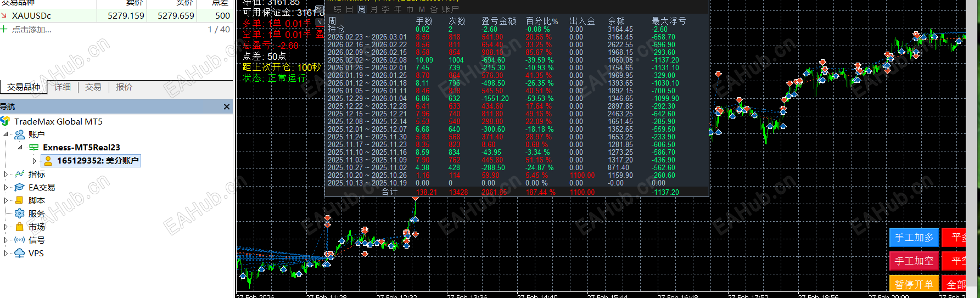Click the 手工加空 manual sell button
The width and height of the screenshot is (980, 298).
click(x=914, y=261)
